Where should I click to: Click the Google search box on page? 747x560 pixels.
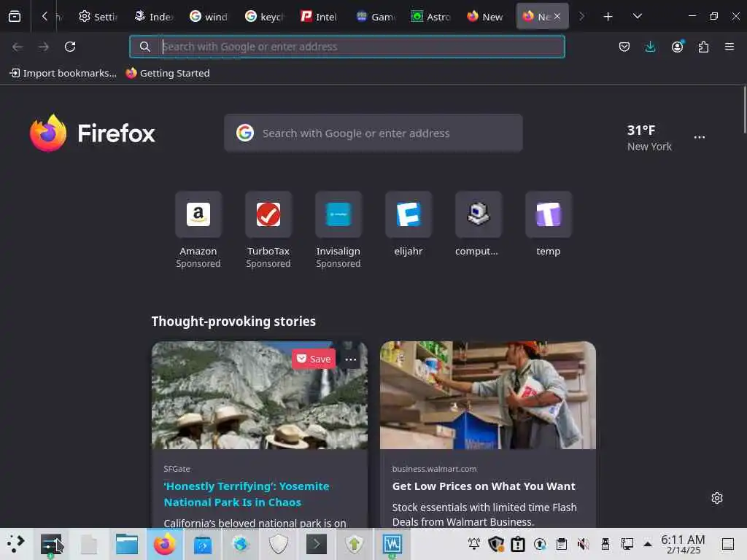point(373,133)
